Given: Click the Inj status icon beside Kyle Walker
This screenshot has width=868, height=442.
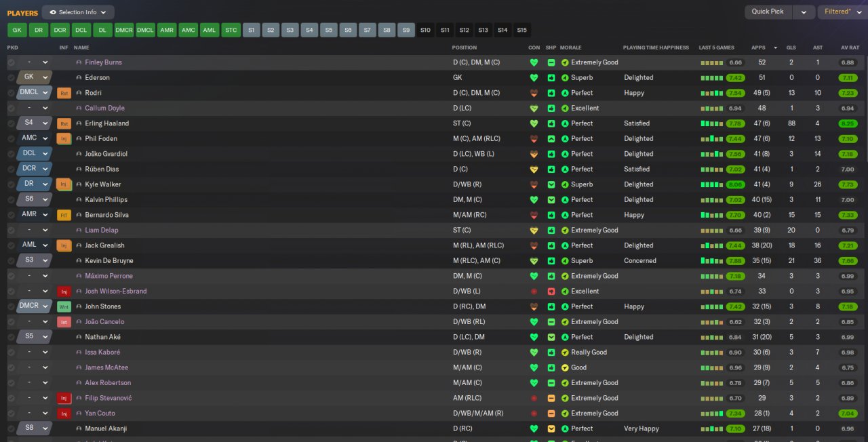Looking at the screenshot, I should point(64,184).
